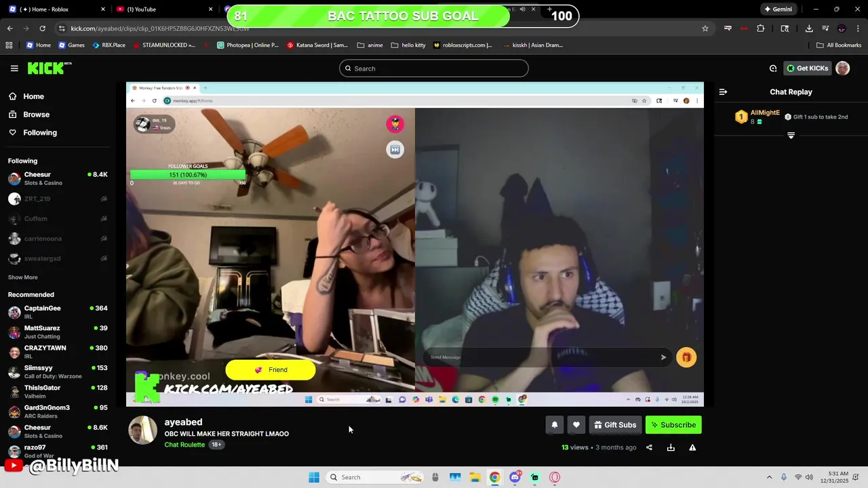
Task: Expand the chat leaderboard arrow
Action: (x=791, y=136)
